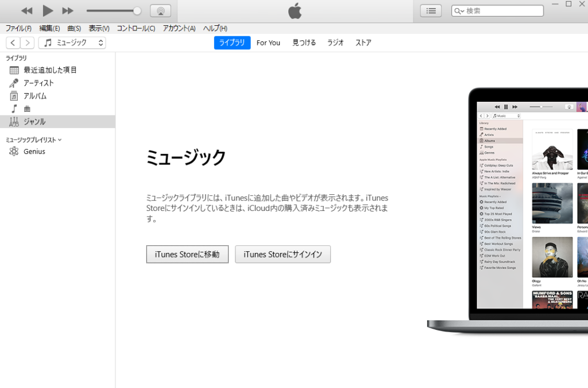This screenshot has width=588, height=388.
Task: Go back with the left chevron button
Action: (x=13, y=43)
